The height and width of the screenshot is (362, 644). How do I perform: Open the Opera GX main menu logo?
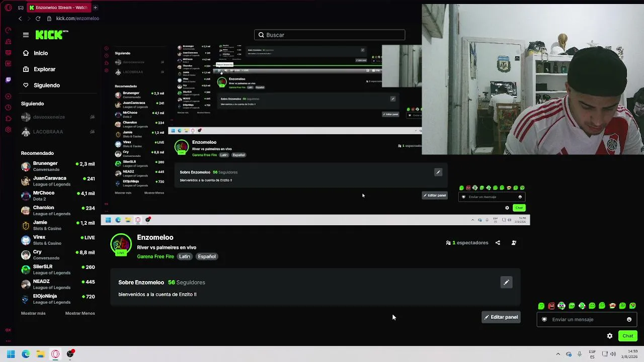point(8,8)
